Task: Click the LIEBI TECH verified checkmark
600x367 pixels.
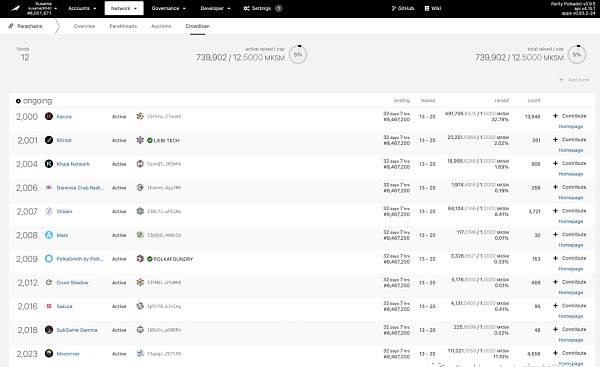Action: point(150,140)
